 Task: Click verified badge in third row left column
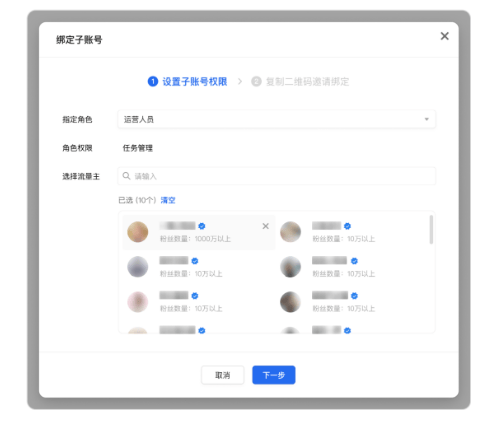tap(195, 296)
